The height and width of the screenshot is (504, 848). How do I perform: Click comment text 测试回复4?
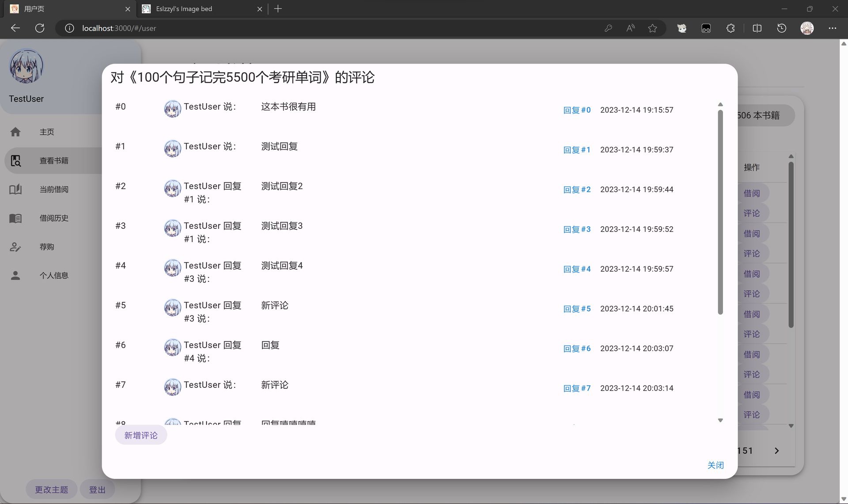click(x=282, y=265)
